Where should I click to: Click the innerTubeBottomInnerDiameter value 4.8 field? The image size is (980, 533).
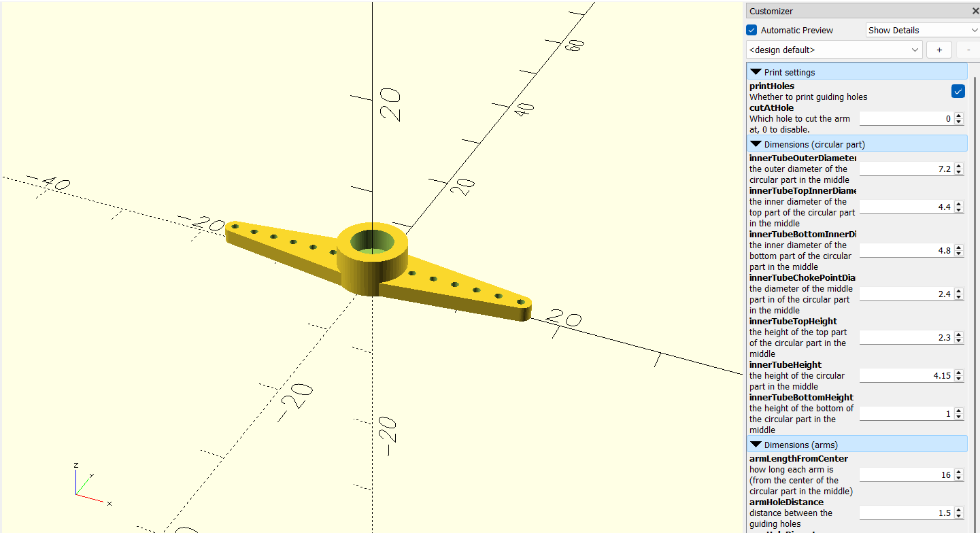point(907,250)
